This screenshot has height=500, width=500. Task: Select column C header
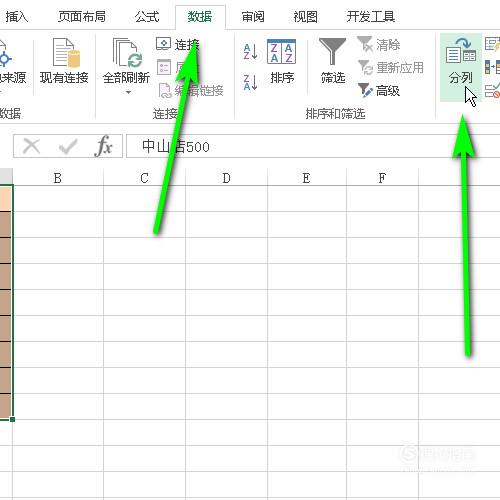[x=144, y=178]
